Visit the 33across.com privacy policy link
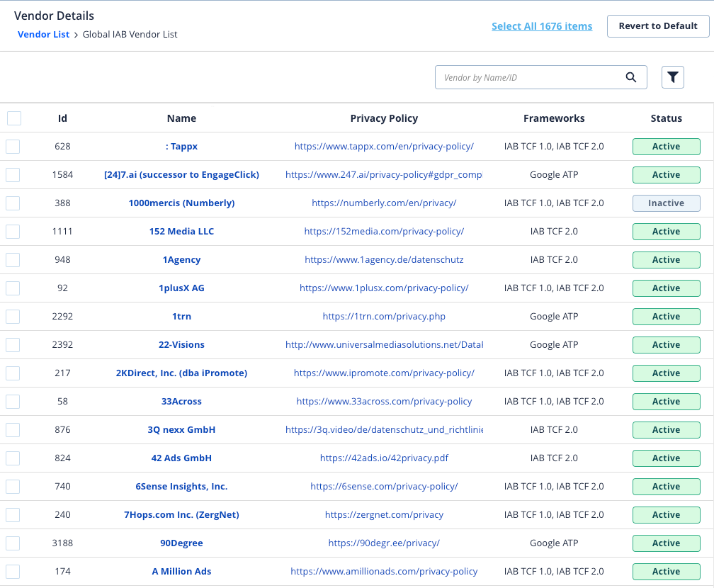Image resolution: width=714 pixels, height=588 pixels. (x=384, y=402)
